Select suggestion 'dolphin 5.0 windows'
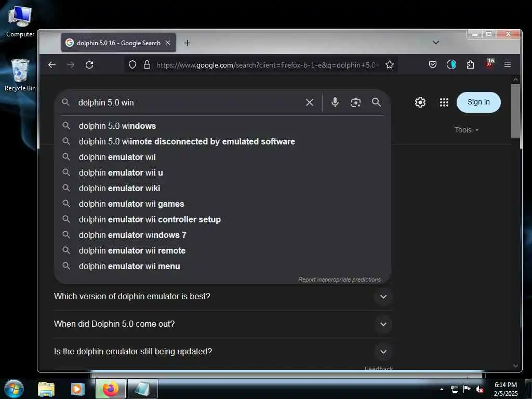This screenshot has height=399, width=532. (x=222, y=126)
